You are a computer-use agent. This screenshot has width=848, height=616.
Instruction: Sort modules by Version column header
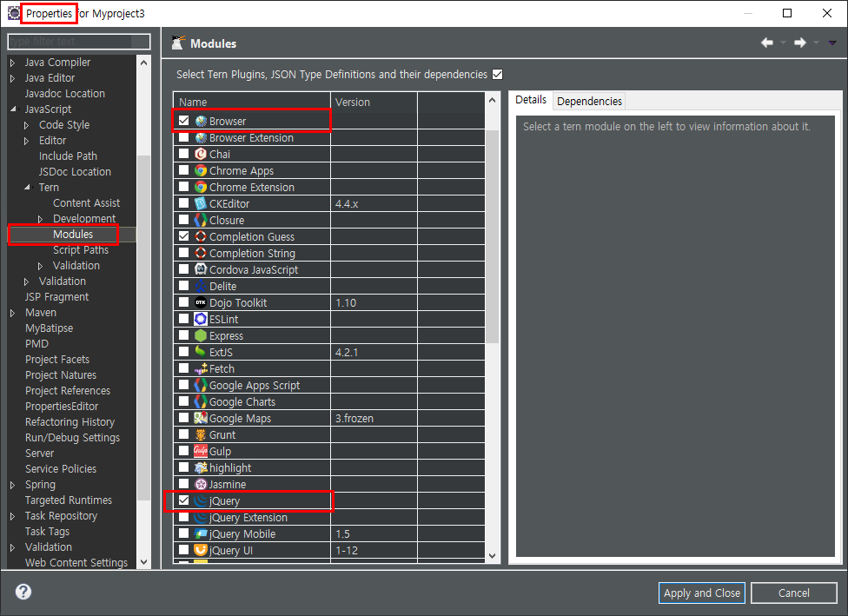[x=374, y=102]
